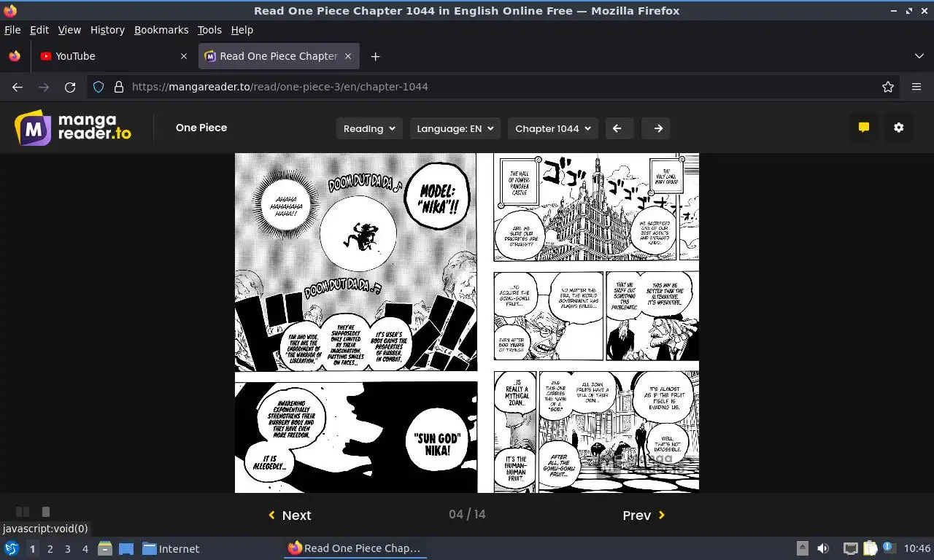
Task: Open the comments speech-bubble icon
Action: 864,128
